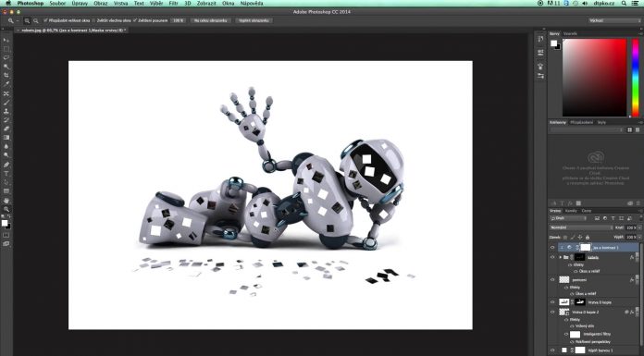The width and height of the screenshot is (644, 356).
Task: Open the 'Soubor' menu
Action: click(57, 4)
